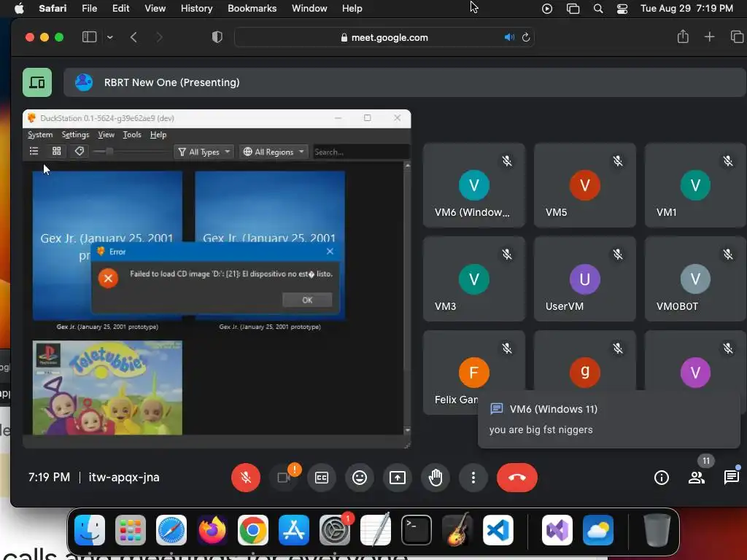Open the chat with everyone panel

point(731,477)
